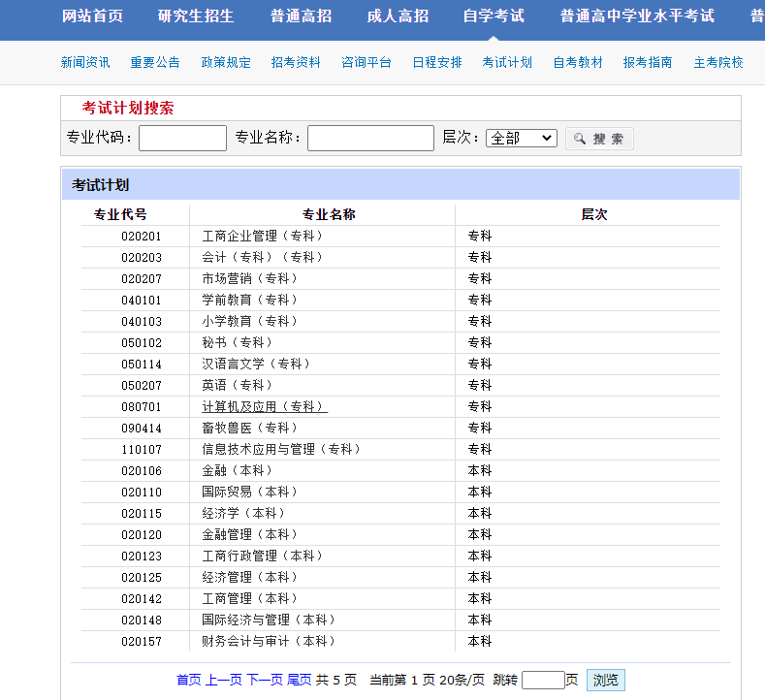Image resolution: width=765 pixels, height=700 pixels.
Task: Open 经济管理（本科） plan
Action: pos(250,577)
